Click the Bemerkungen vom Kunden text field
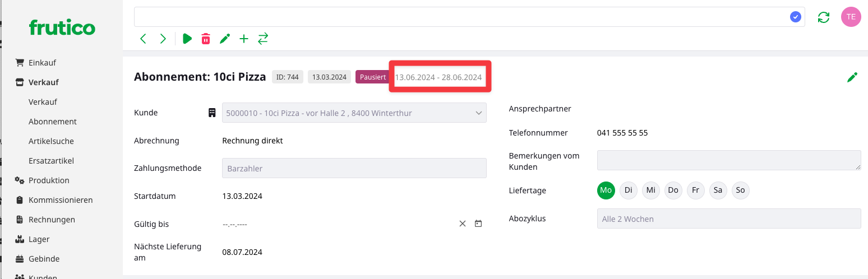 728,160
